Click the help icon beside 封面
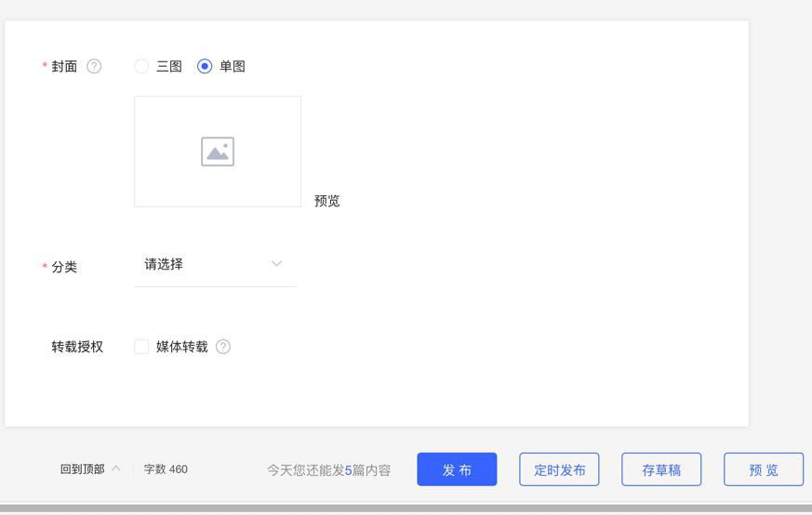This screenshot has height=515, width=812. point(94,66)
